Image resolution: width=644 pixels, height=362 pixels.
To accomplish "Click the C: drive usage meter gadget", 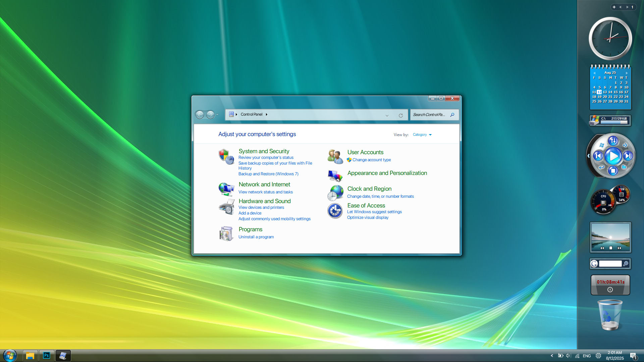I will 610,120.
